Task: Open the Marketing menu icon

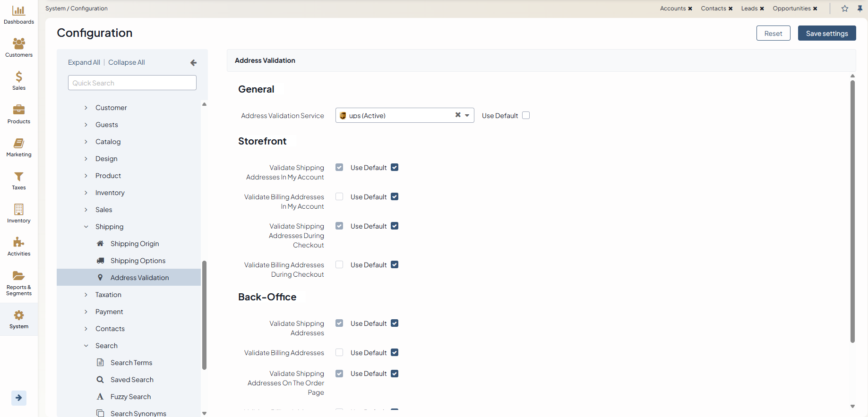Action: [x=18, y=144]
